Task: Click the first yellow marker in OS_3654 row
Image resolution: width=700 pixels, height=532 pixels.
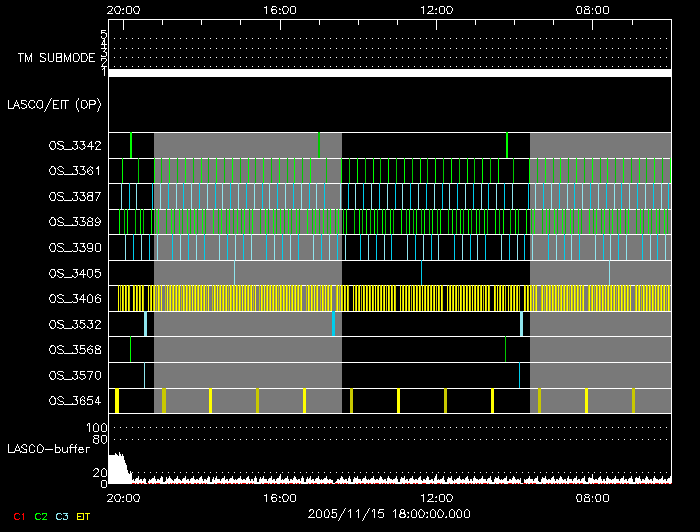Action: point(117,401)
